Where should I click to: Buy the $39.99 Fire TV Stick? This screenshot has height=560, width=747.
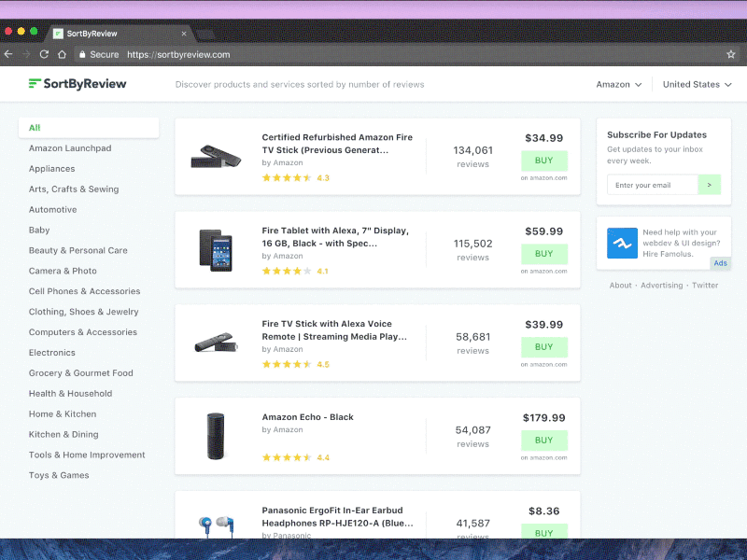544,347
